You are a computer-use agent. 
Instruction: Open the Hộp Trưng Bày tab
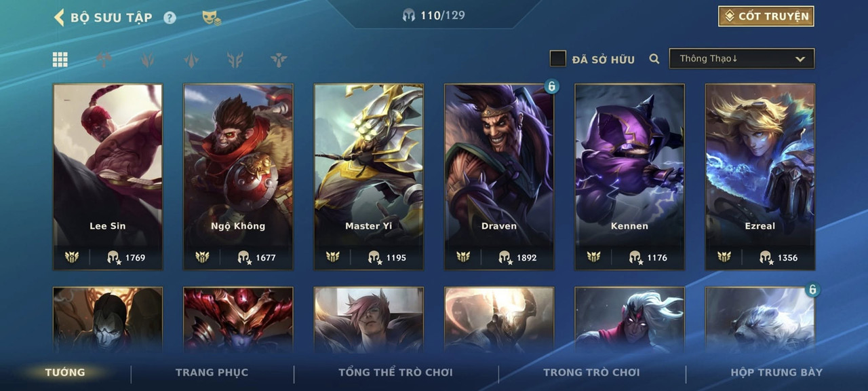point(776,372)
